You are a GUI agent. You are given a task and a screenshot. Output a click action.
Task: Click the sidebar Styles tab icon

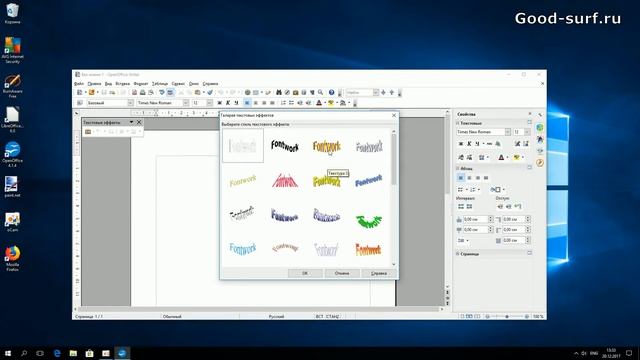540,140
